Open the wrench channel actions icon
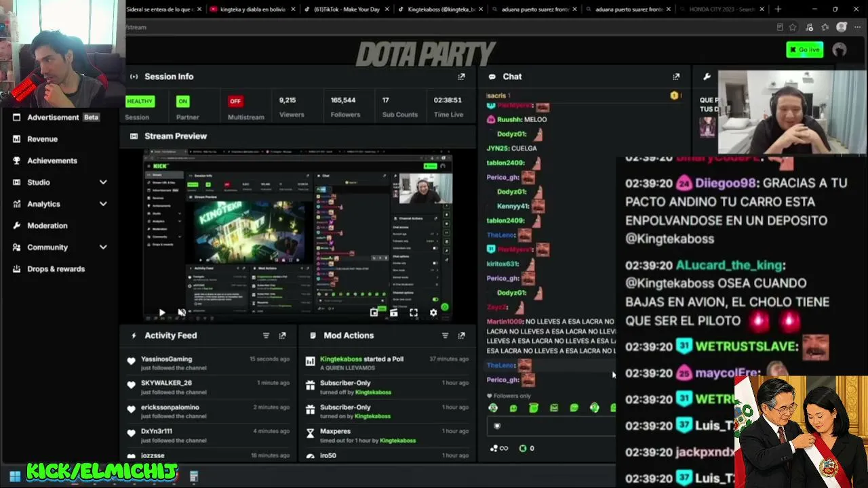868x488 pixels. 707,77
